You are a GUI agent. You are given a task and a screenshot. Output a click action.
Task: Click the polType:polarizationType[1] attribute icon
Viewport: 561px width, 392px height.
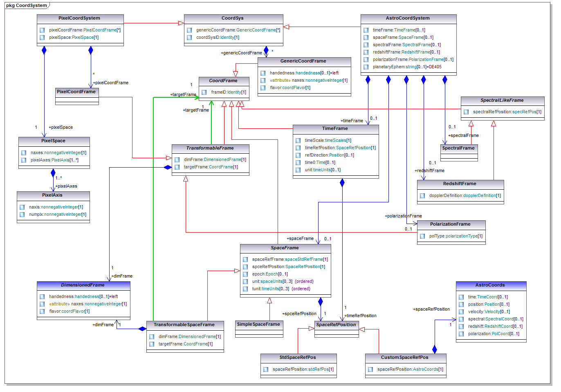click(422, 236)
